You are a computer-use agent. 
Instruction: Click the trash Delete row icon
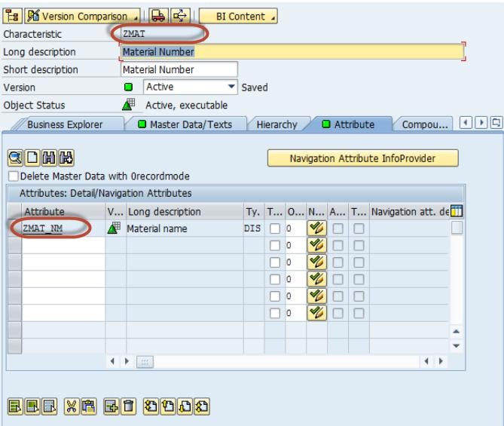pos(127,407)
